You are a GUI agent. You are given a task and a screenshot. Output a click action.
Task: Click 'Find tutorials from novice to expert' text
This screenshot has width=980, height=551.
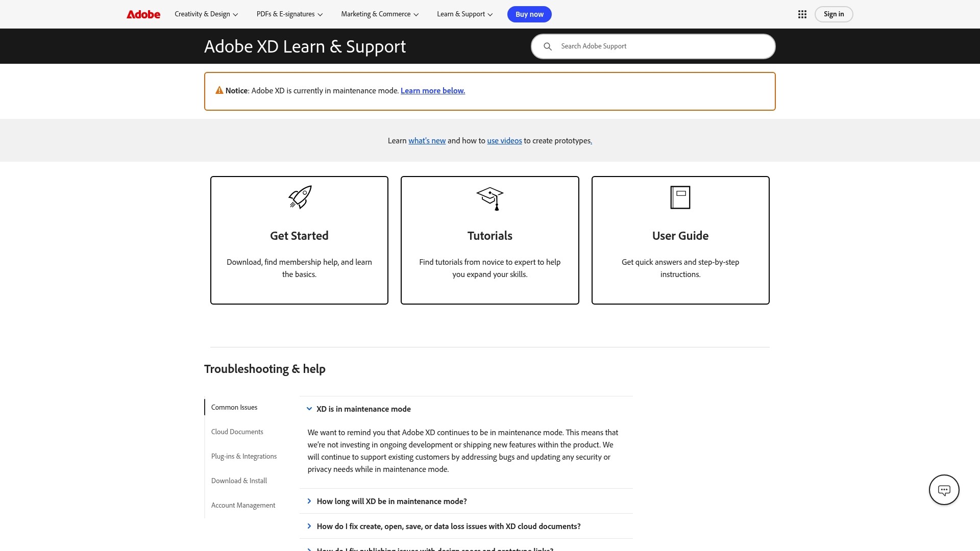490,268
